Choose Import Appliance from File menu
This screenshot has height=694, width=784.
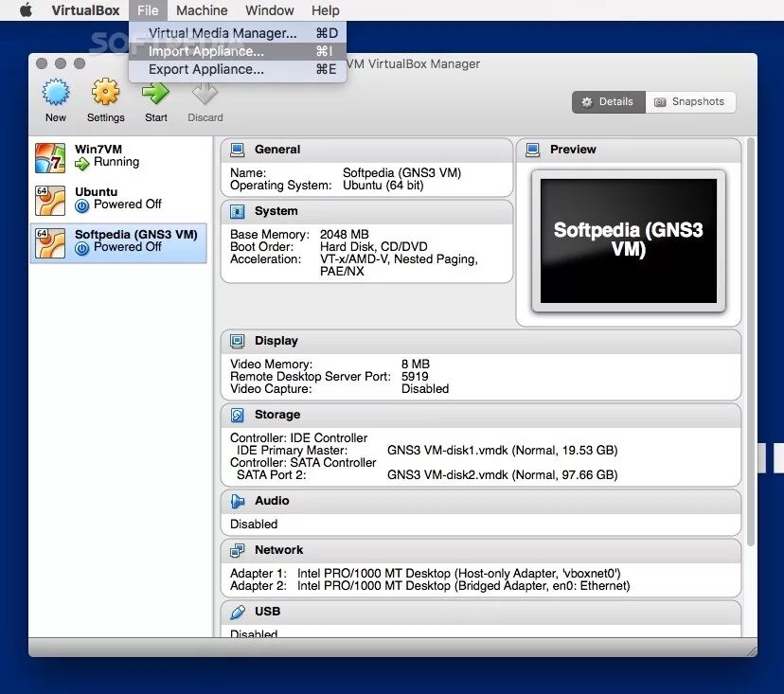pyautogui.click(x=238, y=51)
